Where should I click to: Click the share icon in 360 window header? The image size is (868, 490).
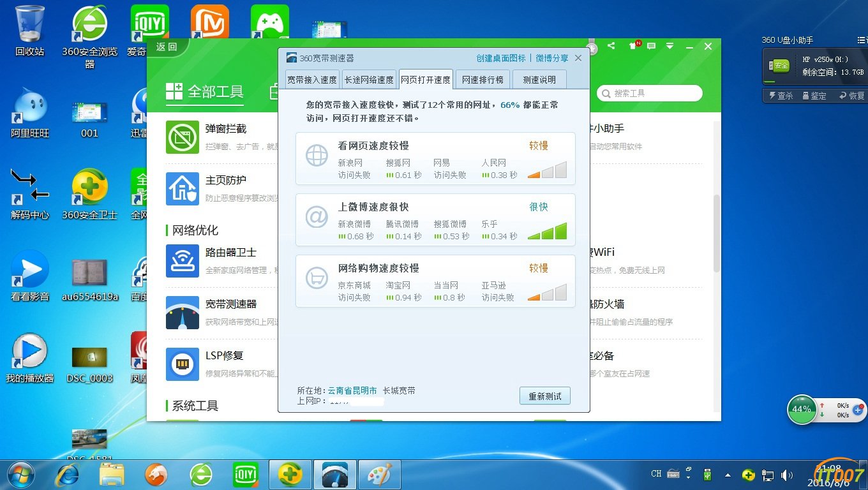611,46
